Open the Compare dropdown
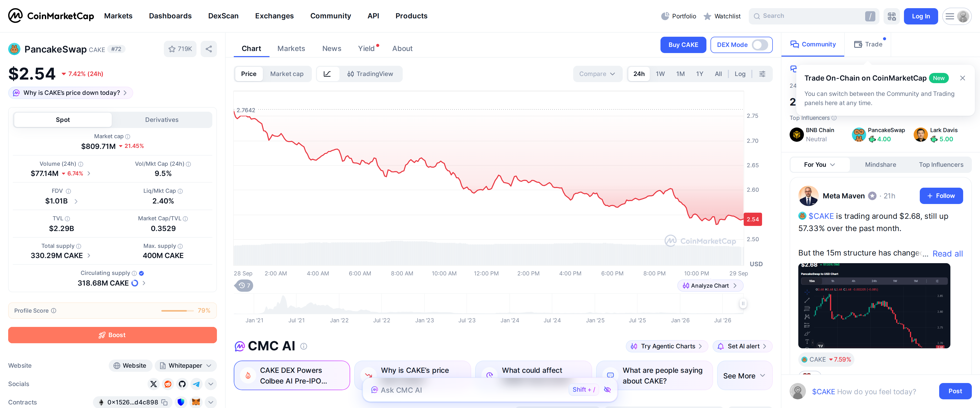Screen dimensions: 980x408 pyautogui.click(x=597, y=74)
